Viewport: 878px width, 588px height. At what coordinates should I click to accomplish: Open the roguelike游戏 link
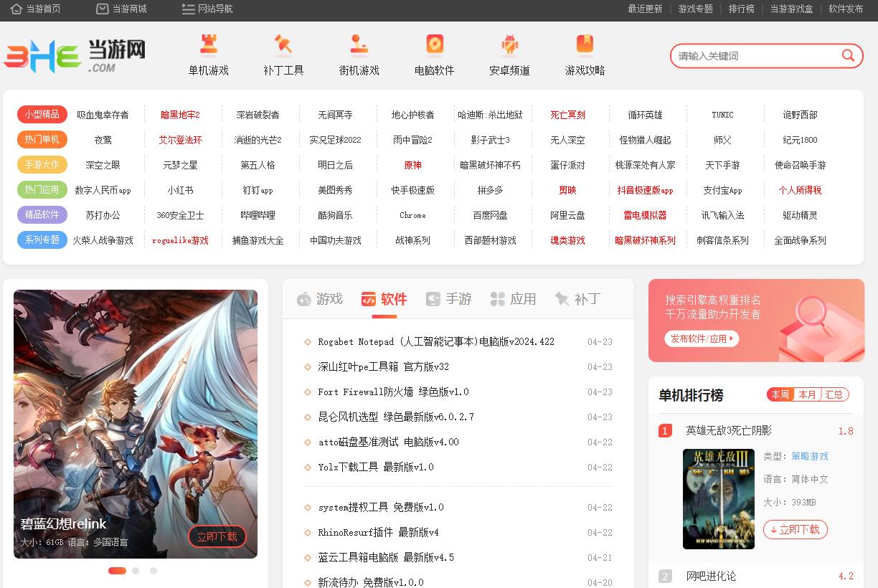tap(180, 240)
